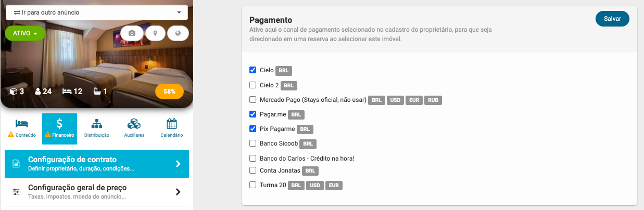Open the Conteúdo bed icon section
644x210 pixels.
tap(21, 128)
